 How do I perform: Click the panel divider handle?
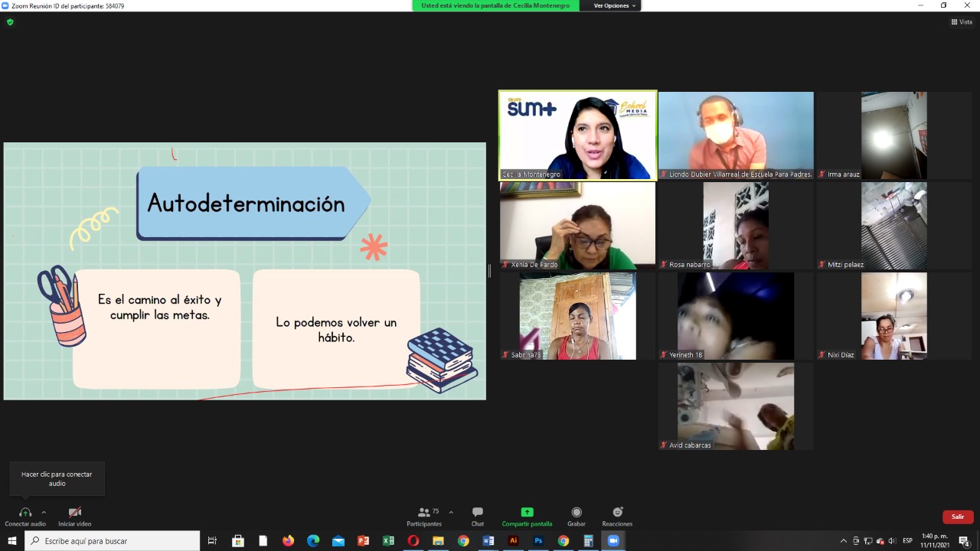coord(490,270)
